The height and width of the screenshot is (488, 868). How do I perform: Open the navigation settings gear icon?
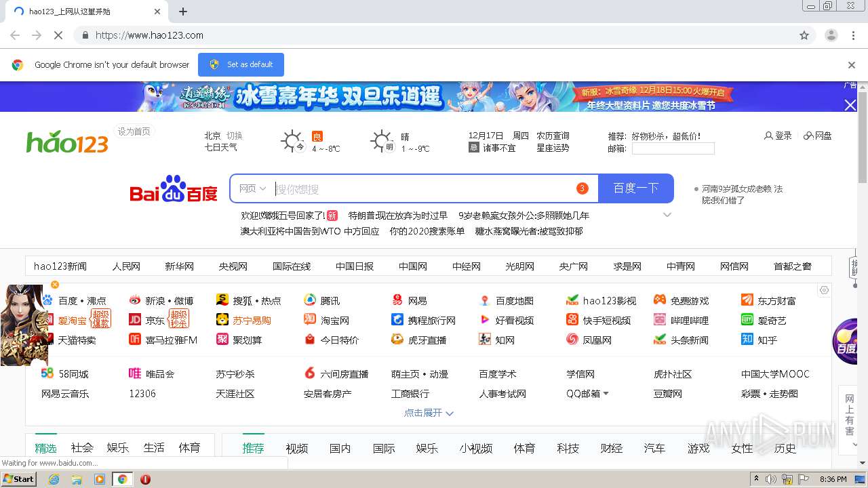[824, 290]
